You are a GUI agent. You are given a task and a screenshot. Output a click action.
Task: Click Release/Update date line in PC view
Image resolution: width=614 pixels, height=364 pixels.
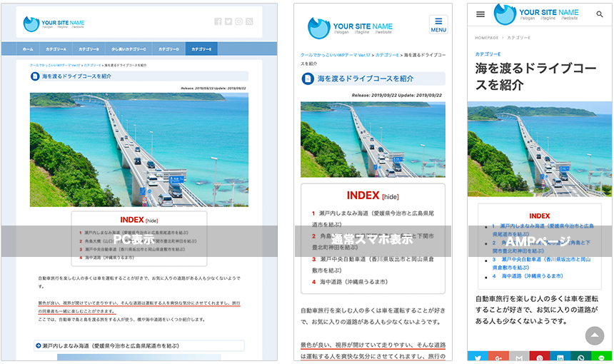(x=213, y=89)
